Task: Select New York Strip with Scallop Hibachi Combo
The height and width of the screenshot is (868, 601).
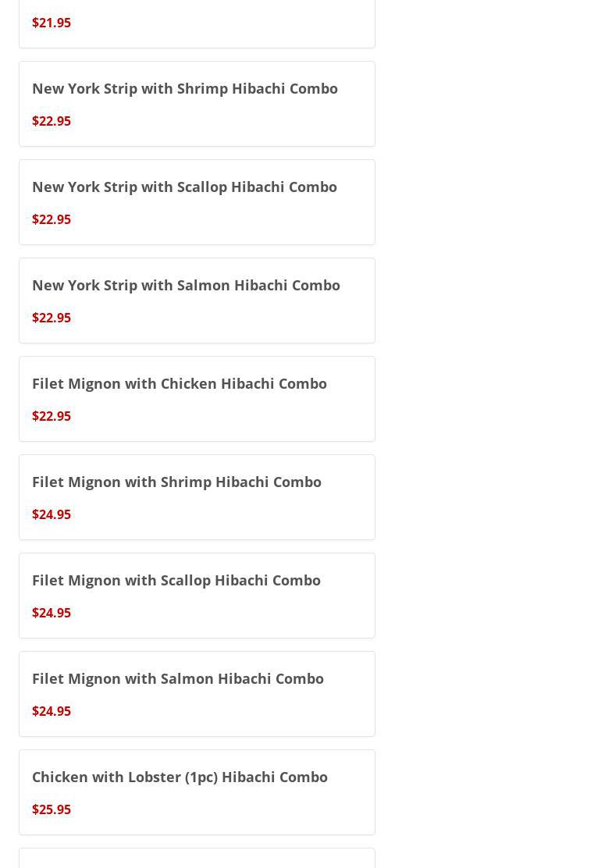Action: (x=184, y=187)
